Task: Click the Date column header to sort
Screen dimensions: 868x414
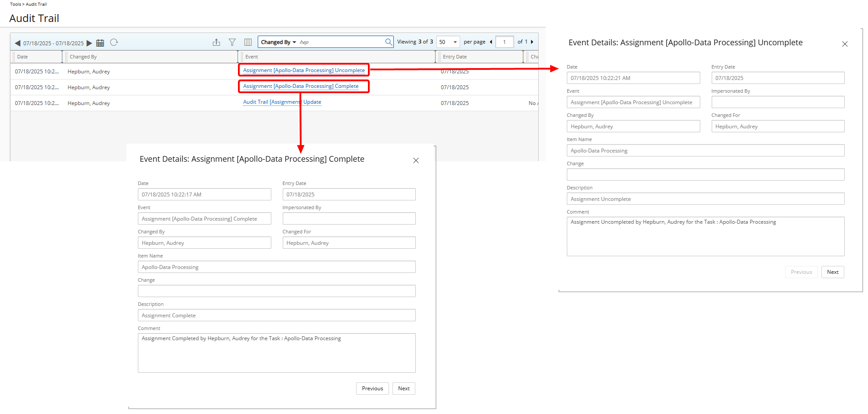Action: pos(22,56)
